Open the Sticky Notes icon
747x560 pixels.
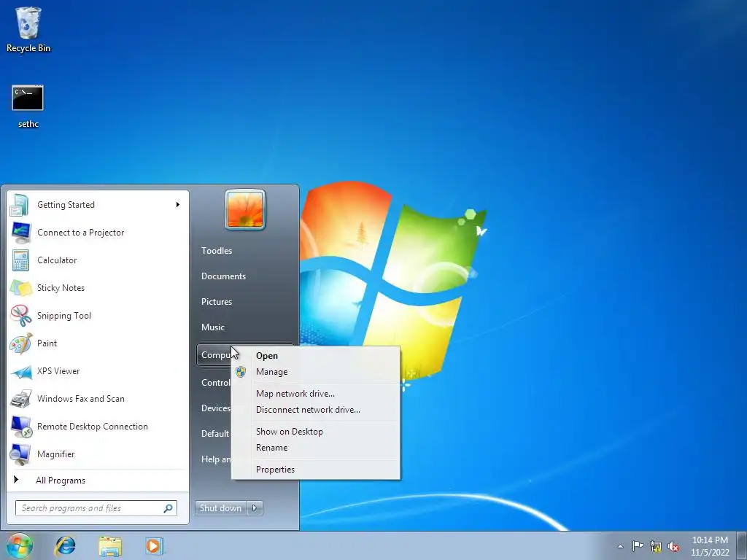(x=20, y=287)
